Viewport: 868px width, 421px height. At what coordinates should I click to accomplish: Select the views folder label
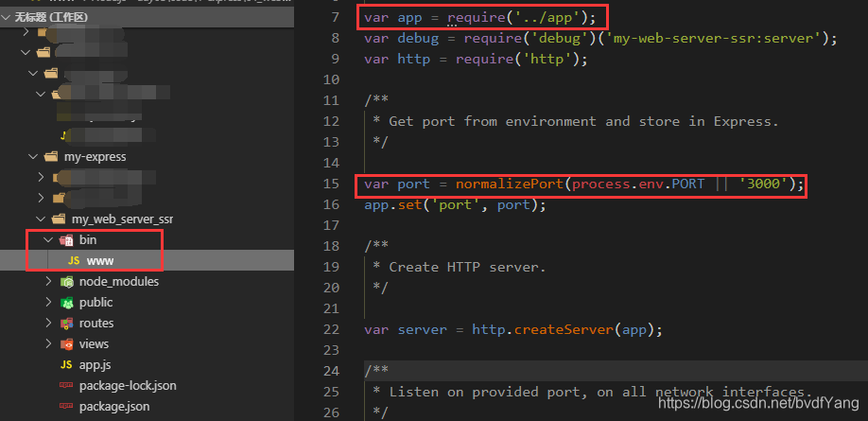[x=95, y=344]
